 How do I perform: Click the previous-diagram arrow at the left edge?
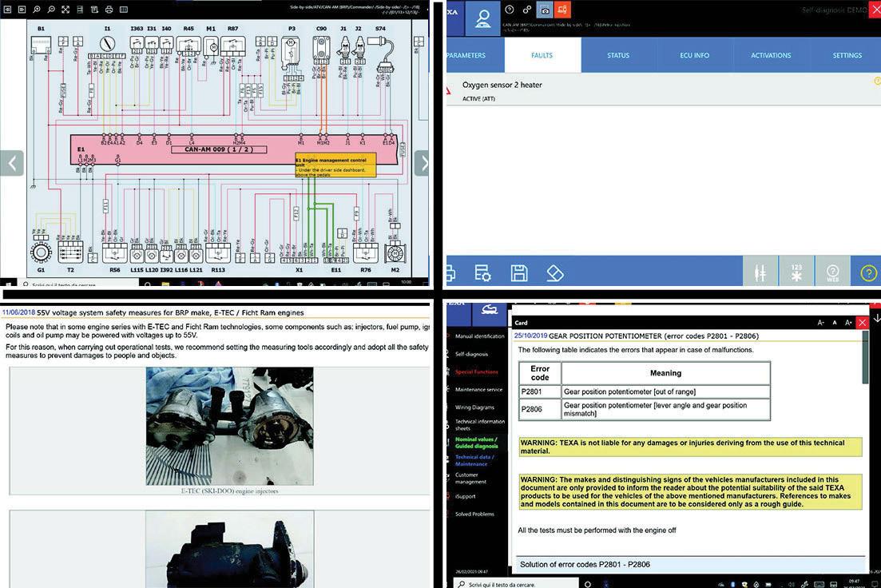[x=12, y=164]
